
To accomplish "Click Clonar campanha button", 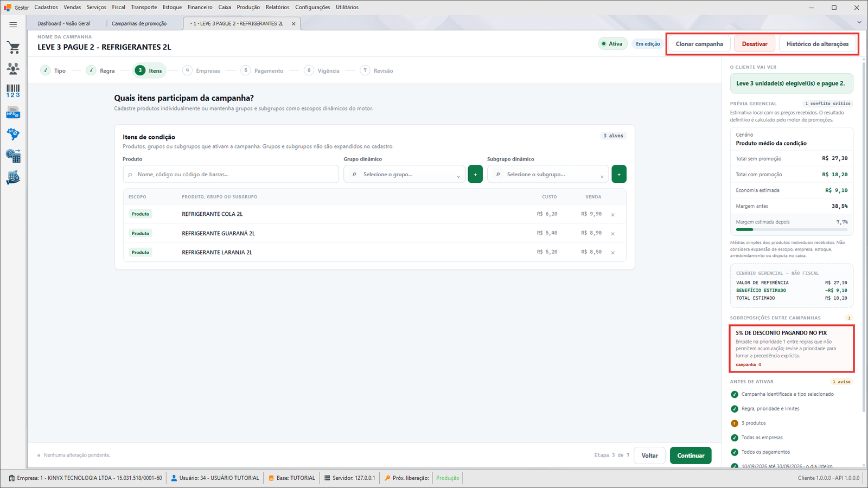I will (699, 44).
